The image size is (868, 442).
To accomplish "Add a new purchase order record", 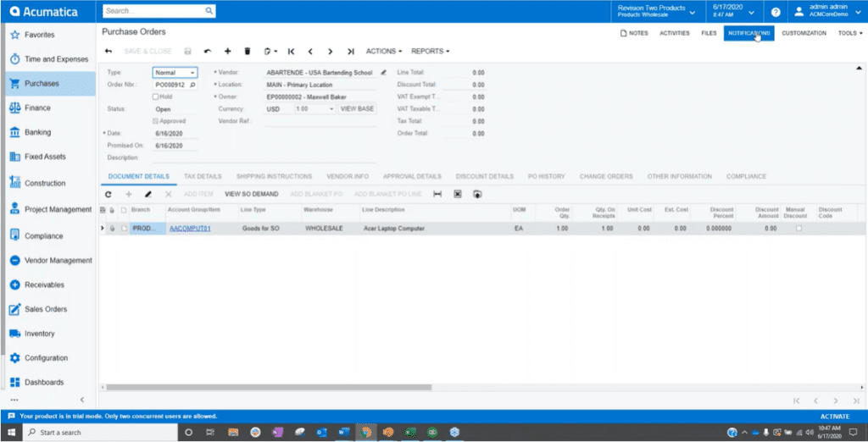I will (227, 52).
